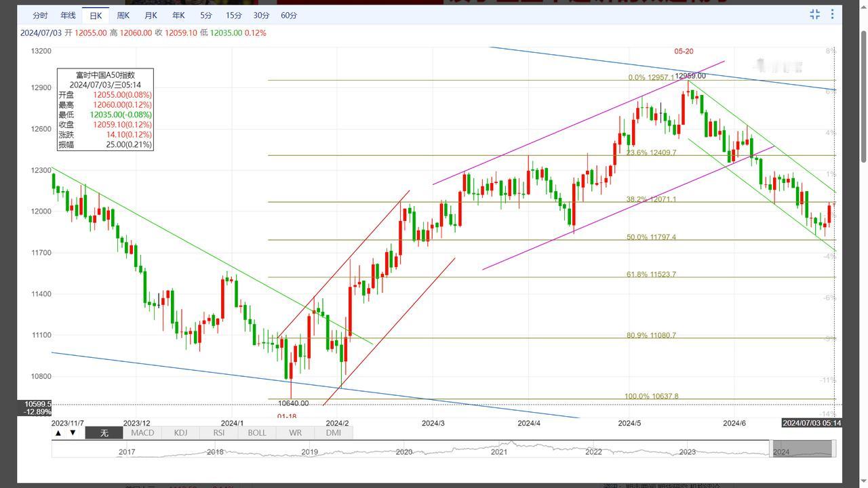Click the 2024/07/03 05:14 crosshair date label
This screenshot has height=488, width=868.
(812, 423)
